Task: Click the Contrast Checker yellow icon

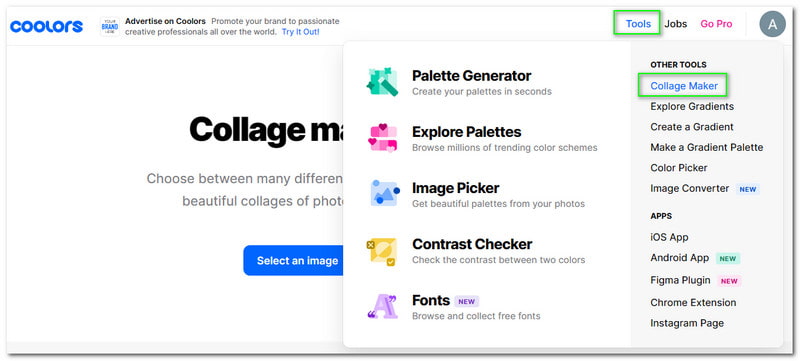Action: coord(381,250)
